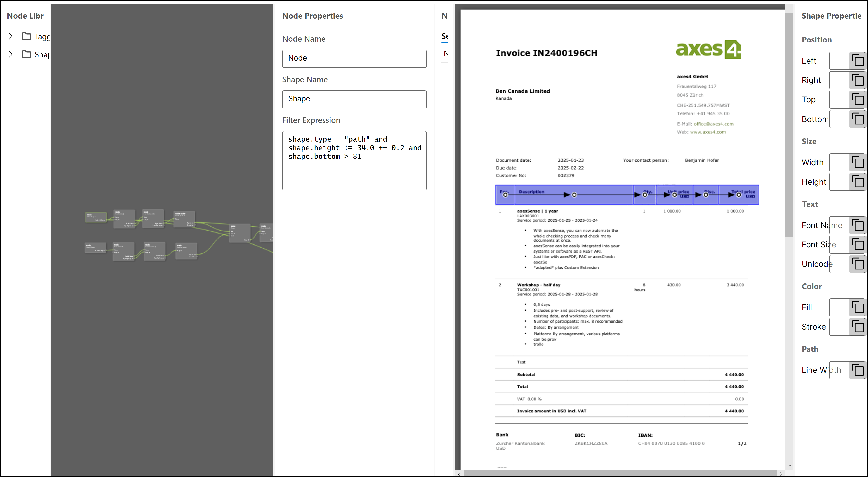Click the 'axesSense | 1 year' line item
This screenshot has width=868, height=477.
point(538,211)
